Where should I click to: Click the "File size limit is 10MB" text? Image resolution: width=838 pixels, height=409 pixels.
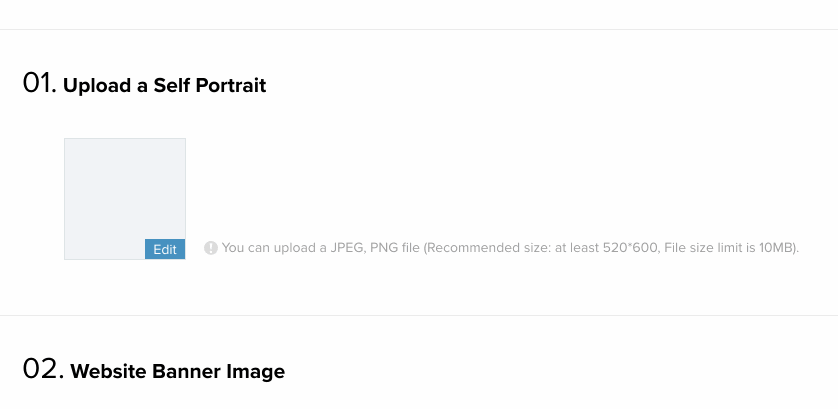(729, 248)
